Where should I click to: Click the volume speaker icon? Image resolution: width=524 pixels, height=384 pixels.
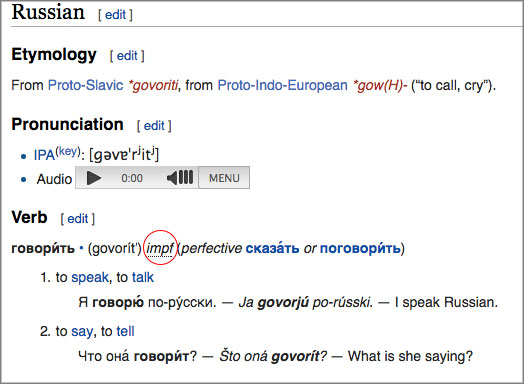(180, 178)
